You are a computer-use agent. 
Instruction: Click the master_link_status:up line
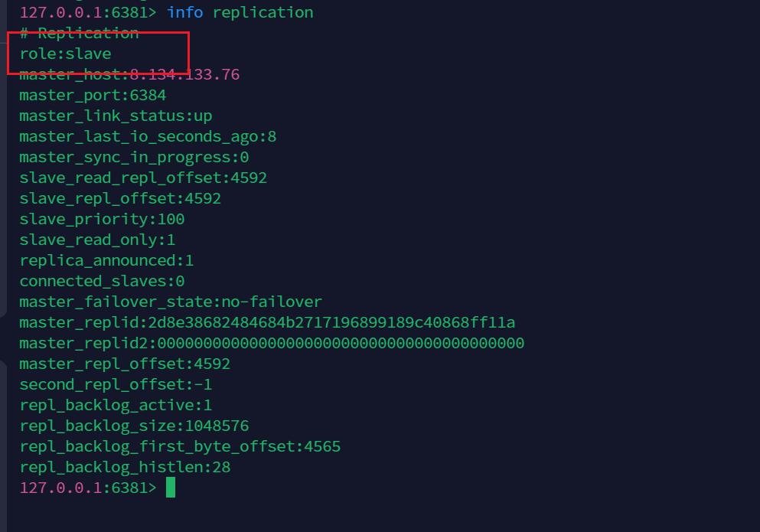116,116
